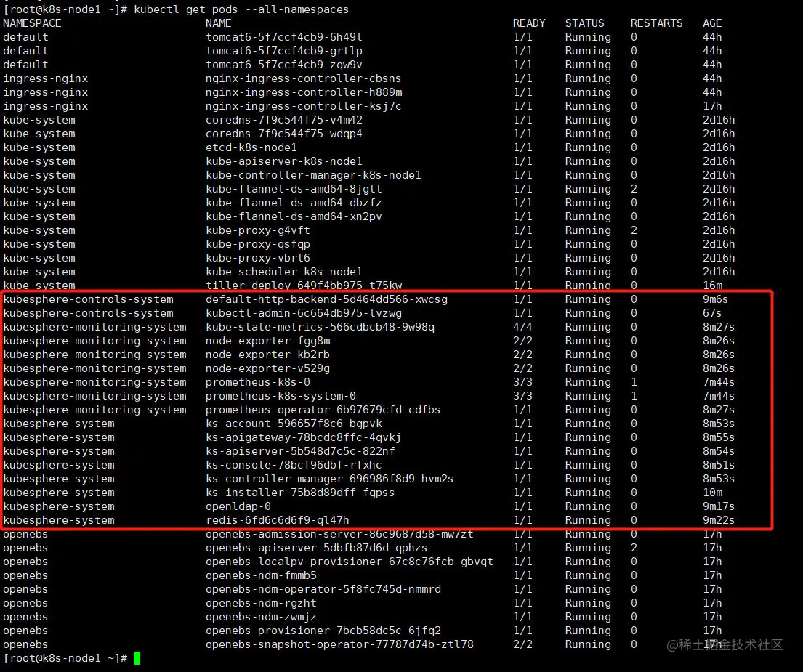
Task: Click the 10m age value
Action: (x=713, y=493)
